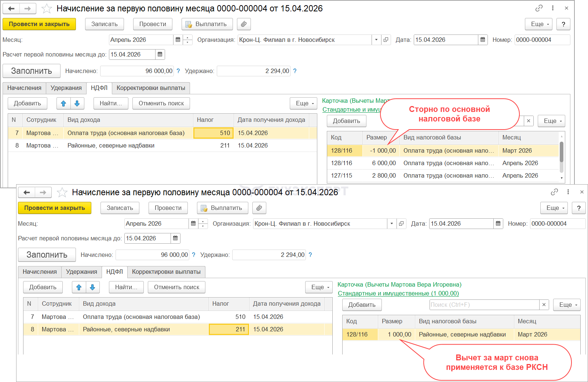The image size is (588, 382).
Task: Open Корректировки выплаты tab in the upper window
Action: (x=151, y=88)
